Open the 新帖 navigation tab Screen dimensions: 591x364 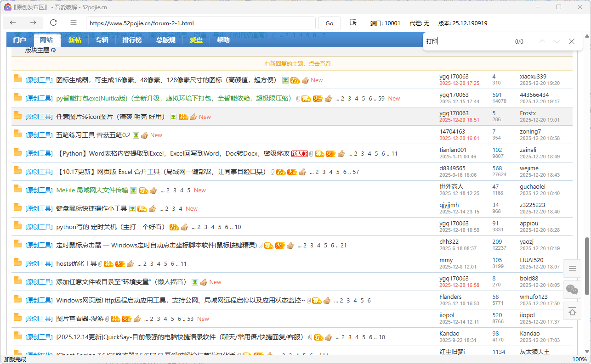[x=74, y=40]
